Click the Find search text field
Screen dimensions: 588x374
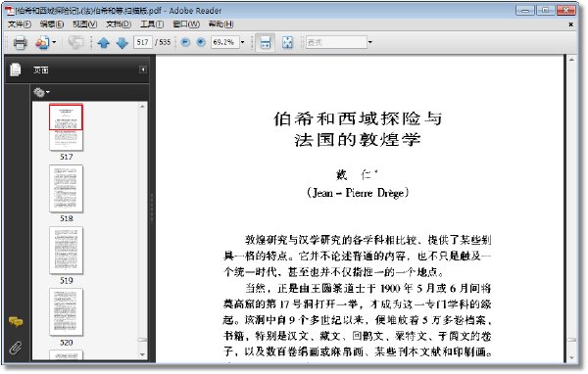click(x=336, y=42)
